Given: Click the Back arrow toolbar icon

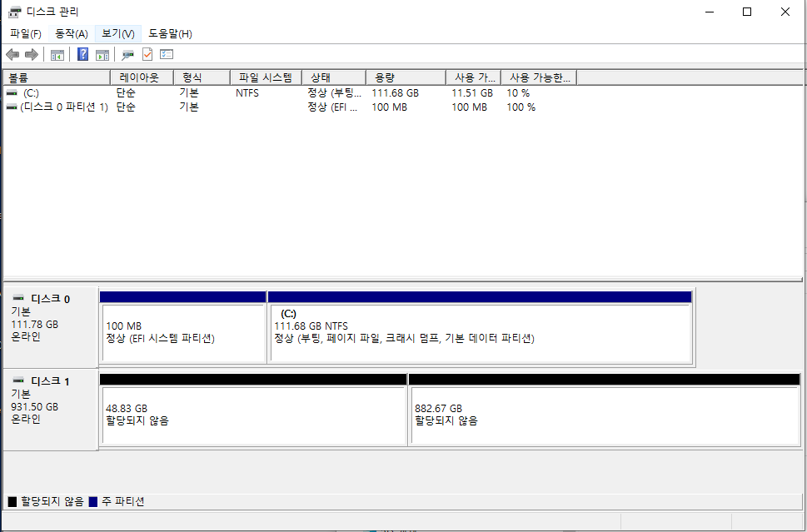Looking at the screenshot, I should [x=12, y=55].
